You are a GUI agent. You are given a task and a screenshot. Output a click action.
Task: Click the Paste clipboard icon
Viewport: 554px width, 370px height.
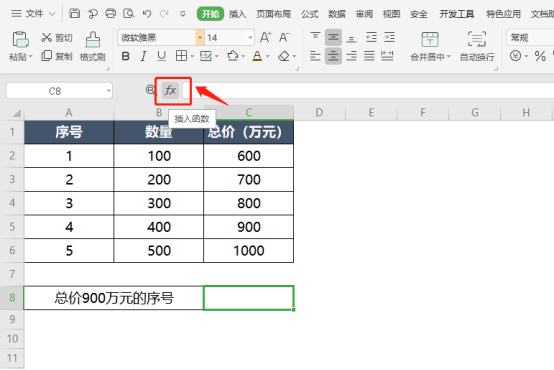(20, 40)
